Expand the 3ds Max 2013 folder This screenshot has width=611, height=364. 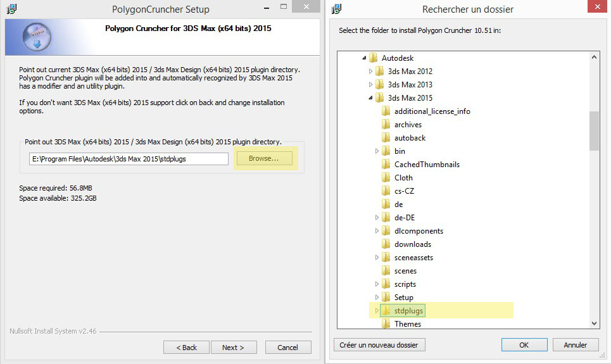pyautogui.click(x=370, y=85)
